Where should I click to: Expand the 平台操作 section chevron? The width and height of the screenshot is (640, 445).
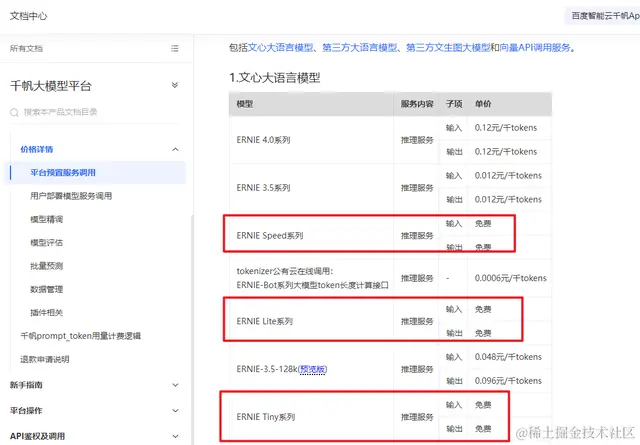tap(176, 411)
